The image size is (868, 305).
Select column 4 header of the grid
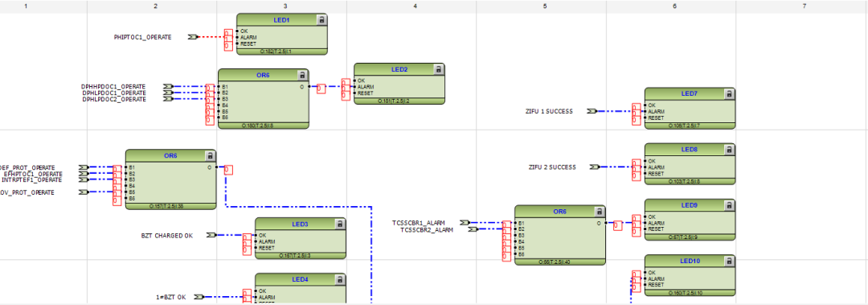click(415, 6)
